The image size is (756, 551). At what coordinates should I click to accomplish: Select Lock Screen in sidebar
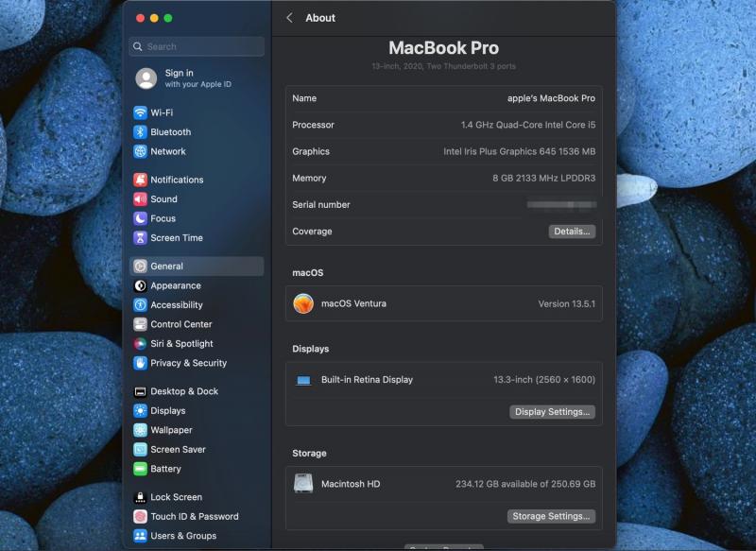click(197, 496)
